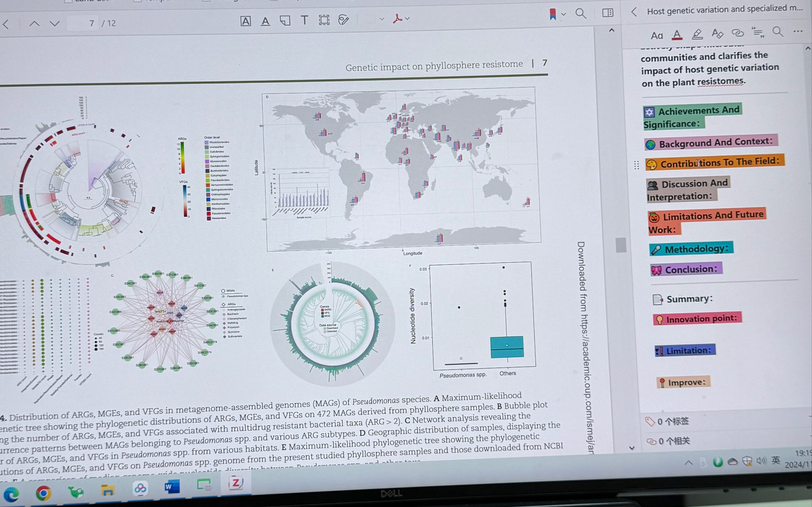
Task: Open OneDrive cloud tray icon
Action: [732, 462]
